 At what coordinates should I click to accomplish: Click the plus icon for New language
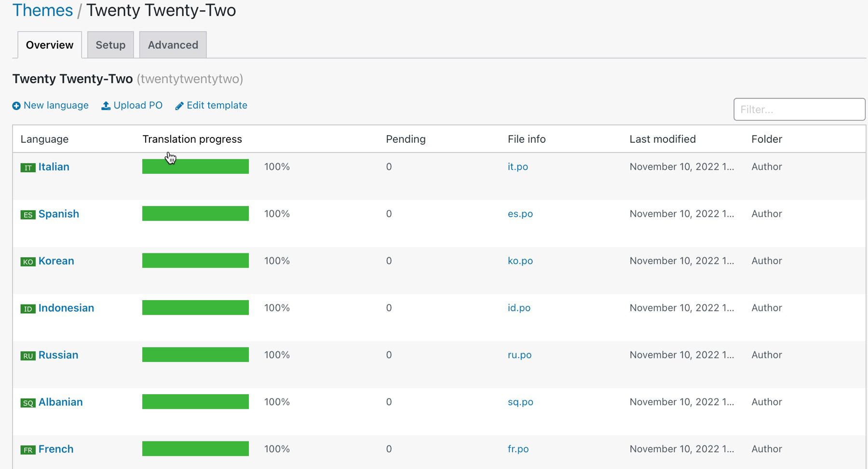coord(16,106)
